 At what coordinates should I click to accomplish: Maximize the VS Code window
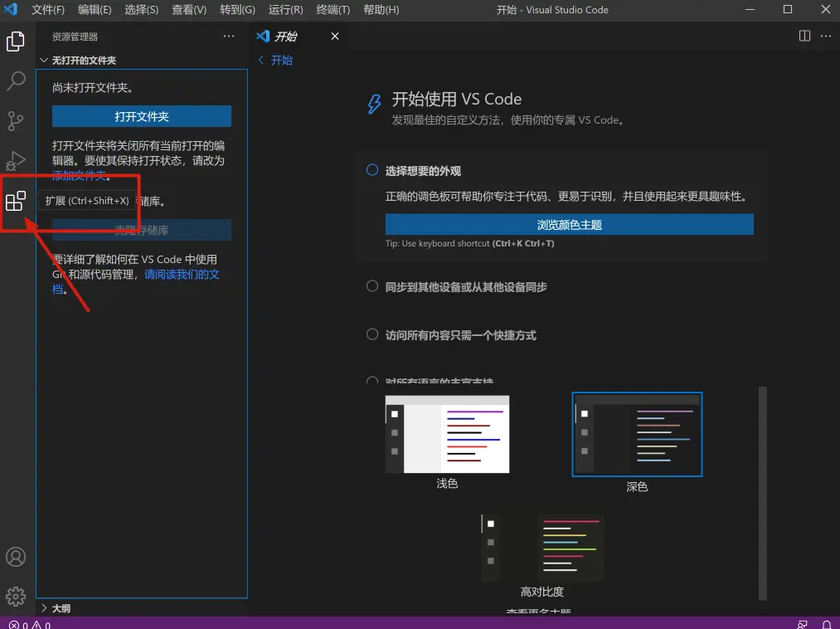788,9
